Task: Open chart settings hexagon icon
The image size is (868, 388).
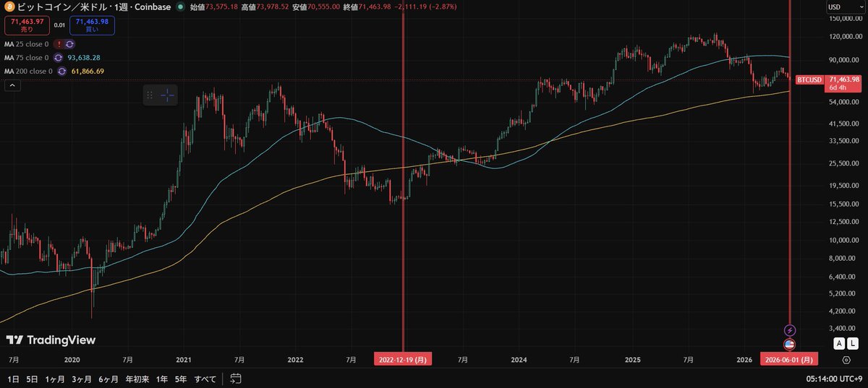Action: [846, 359]
